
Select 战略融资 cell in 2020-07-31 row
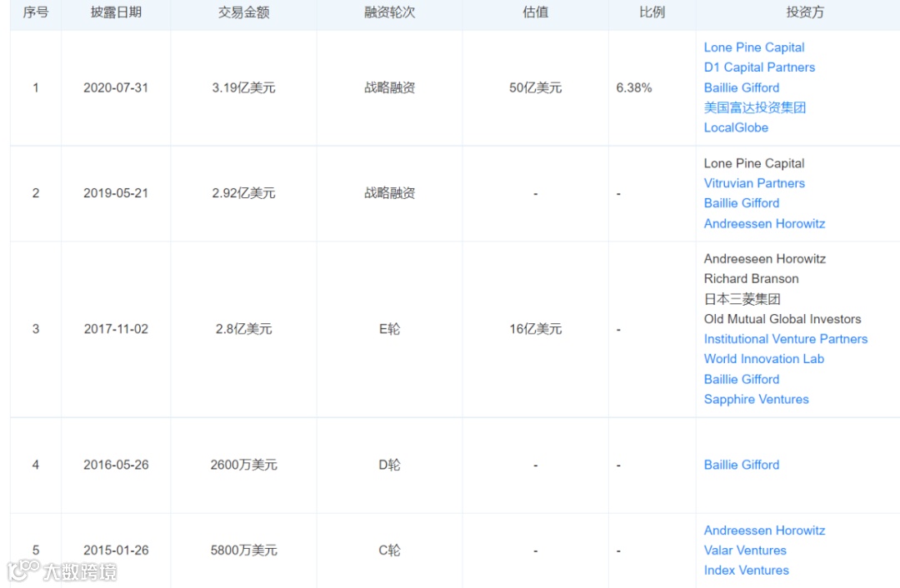pyautogui.click(x=390, y=87)
